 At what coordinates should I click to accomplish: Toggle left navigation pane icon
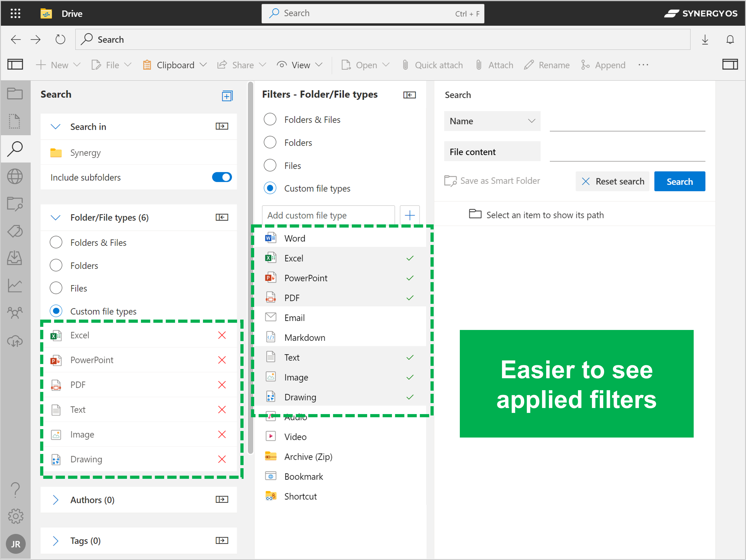pyautogui.click(x=15, y=65)
